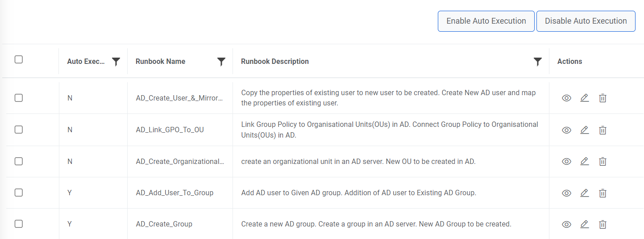Screen dimensions: 644x239
Task: Delete the AD_Create_Group runbook
Action: [602, 224]
